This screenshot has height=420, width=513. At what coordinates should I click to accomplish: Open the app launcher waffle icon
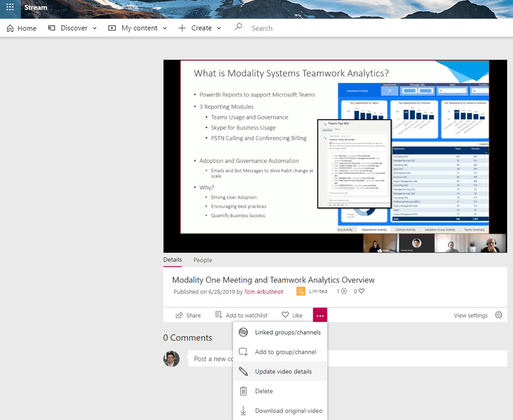[10, 8]
